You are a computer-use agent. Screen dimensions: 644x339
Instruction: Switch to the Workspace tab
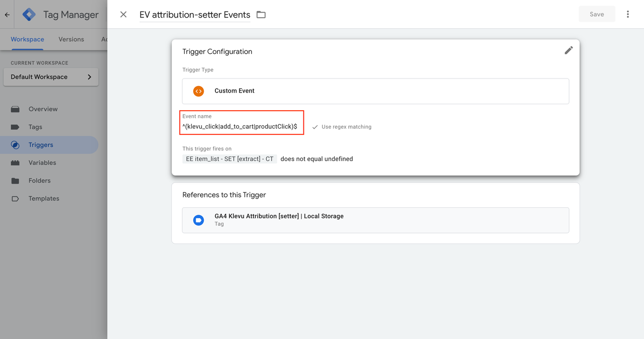coord(27,39)
